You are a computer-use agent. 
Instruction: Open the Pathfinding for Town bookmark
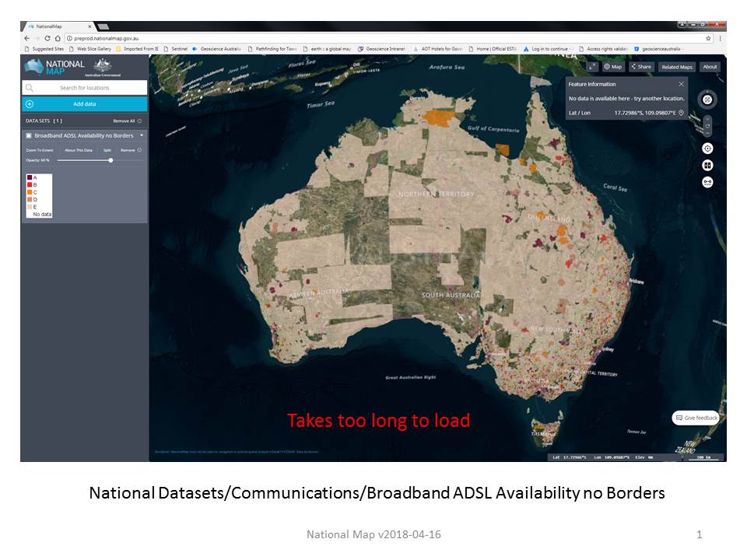click(272, 48)
